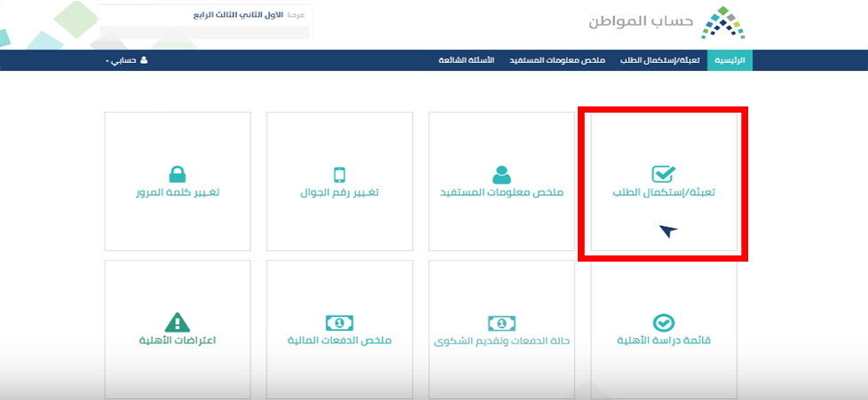
Task: Click the warning triangle icon for اعتراضات الأهلية
Action: [x=178, y=322]
